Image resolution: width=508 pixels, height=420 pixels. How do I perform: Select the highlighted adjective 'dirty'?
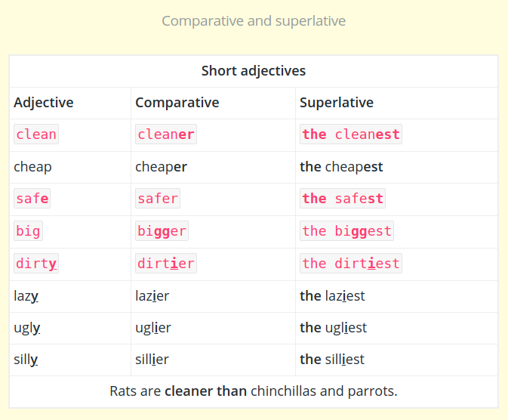tap(36, 263)
